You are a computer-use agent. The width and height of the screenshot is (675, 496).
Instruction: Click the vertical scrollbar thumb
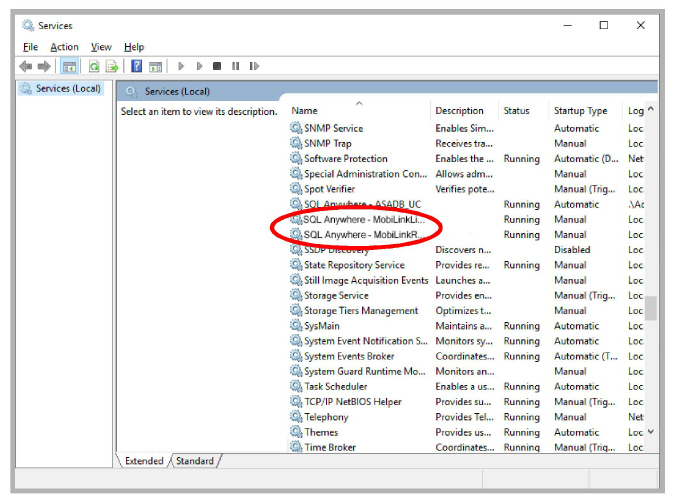tap(651, 308)
